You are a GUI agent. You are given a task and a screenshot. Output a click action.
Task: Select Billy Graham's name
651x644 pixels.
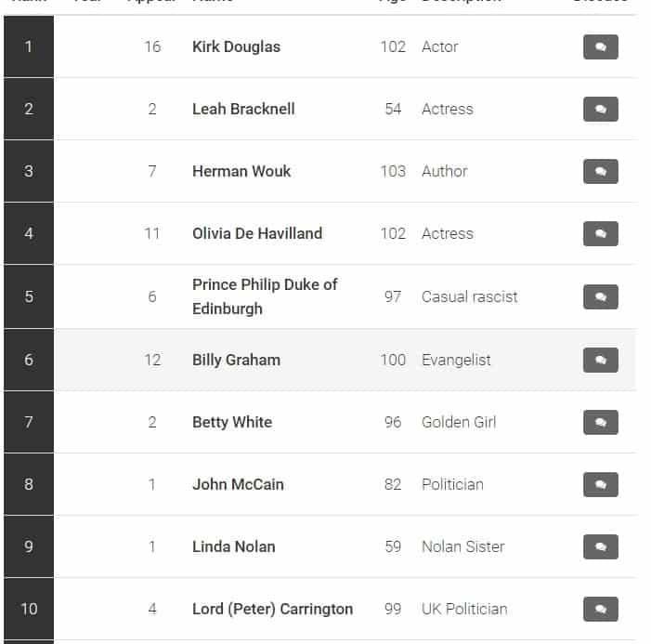tap(236, 361)
